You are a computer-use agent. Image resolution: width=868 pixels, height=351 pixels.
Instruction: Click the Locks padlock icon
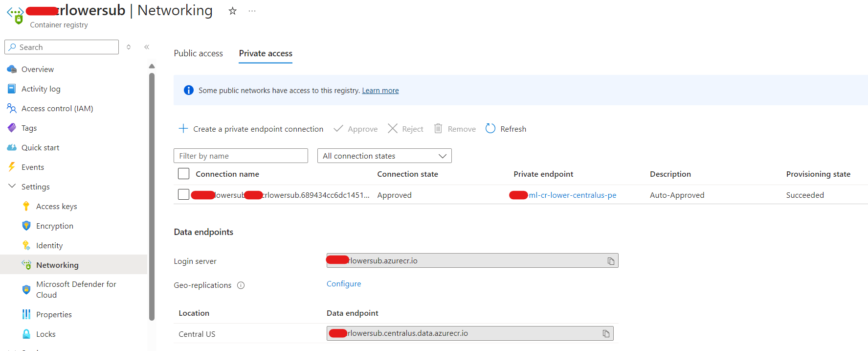(26, 334)
